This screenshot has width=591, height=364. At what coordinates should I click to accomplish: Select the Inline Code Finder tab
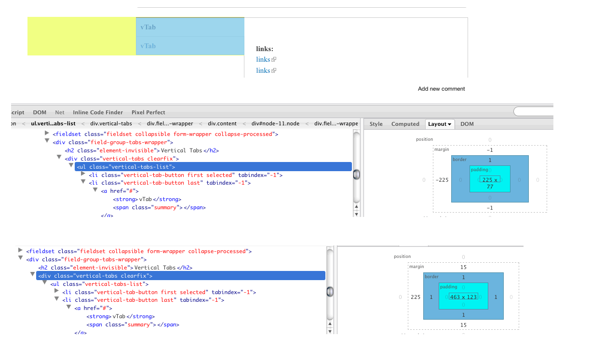point(98,112)
